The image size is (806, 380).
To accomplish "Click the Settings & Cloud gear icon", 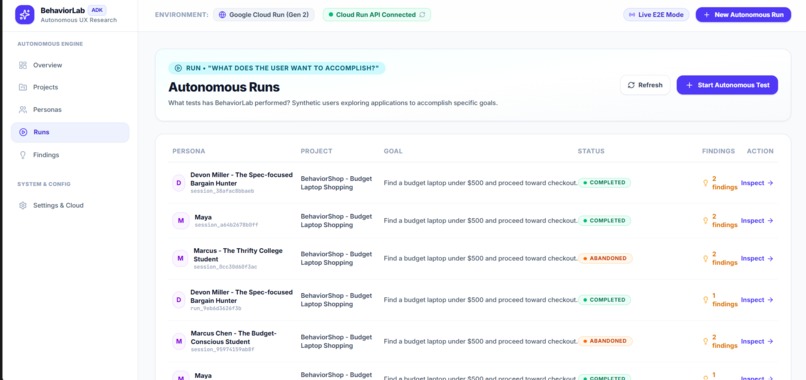I will [x=23, y=206].
